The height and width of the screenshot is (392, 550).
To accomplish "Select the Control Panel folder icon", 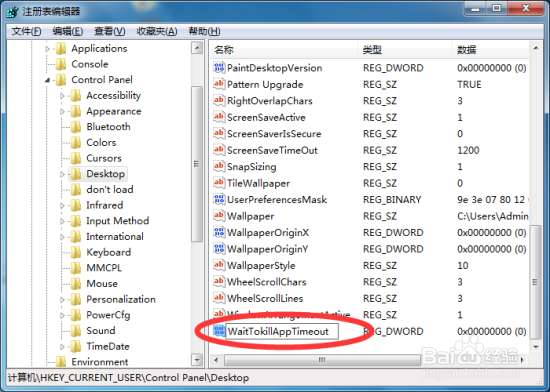I will click(x=61, y=80).
